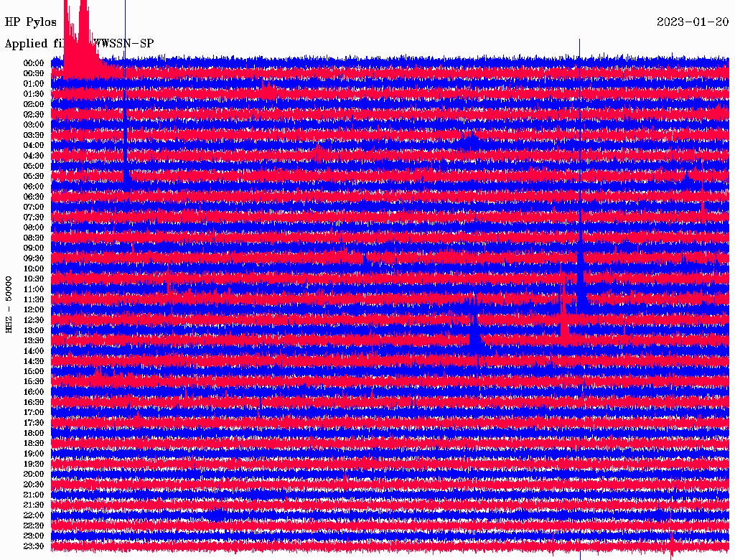735x560 pixels.
Task: Select the 10:00 time row label
Action: [34, 269]
